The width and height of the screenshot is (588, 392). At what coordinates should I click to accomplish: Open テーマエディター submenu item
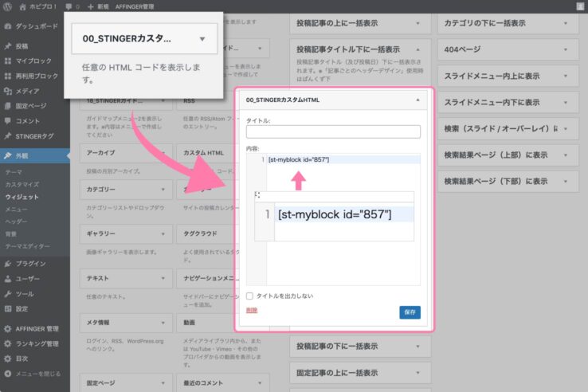28,246
